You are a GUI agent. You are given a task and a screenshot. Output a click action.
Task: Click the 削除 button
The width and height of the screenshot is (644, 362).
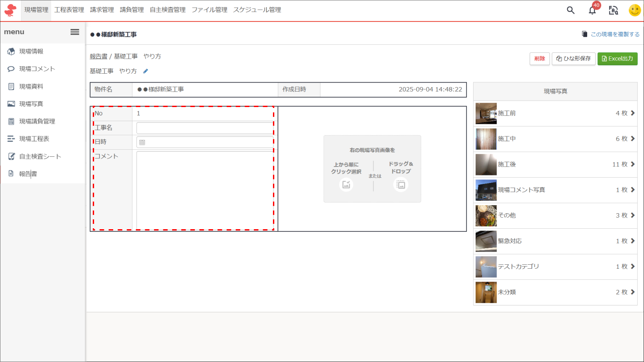coord(540,59)
